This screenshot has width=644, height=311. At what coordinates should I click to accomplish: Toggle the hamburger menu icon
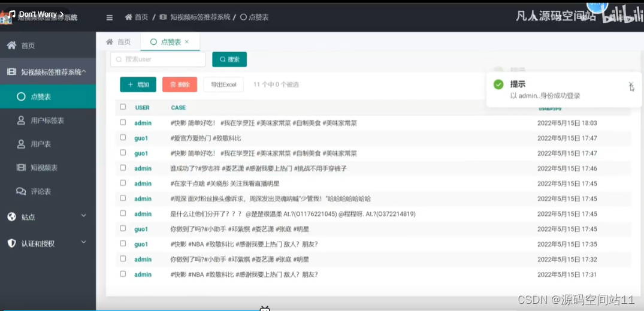click(x=109, y=17)
